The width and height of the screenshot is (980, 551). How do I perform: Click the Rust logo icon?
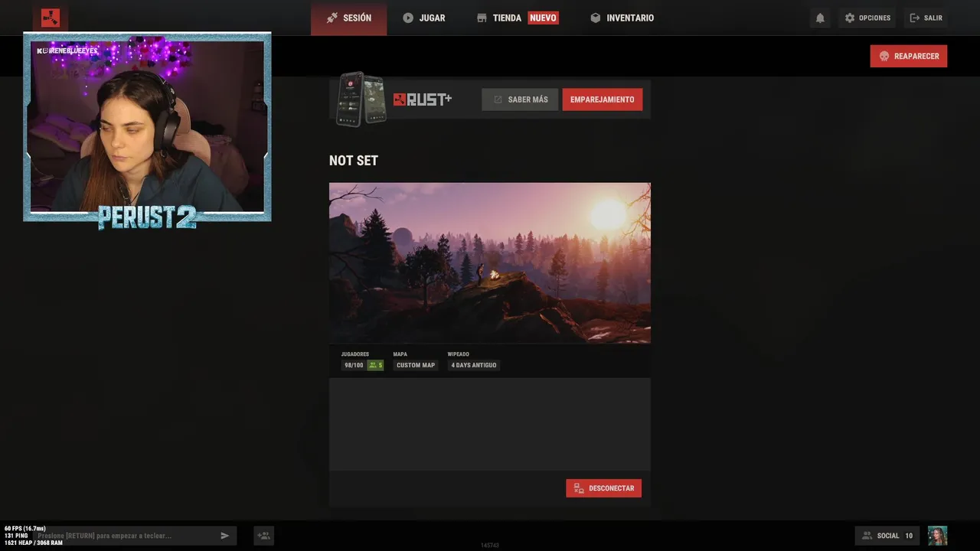click(x=51, y=18)
